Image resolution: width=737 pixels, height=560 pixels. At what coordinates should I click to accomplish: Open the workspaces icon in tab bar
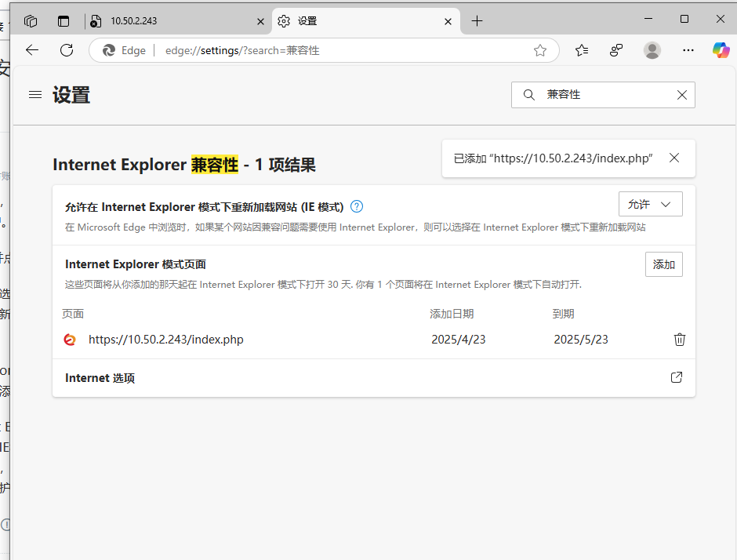31,21
